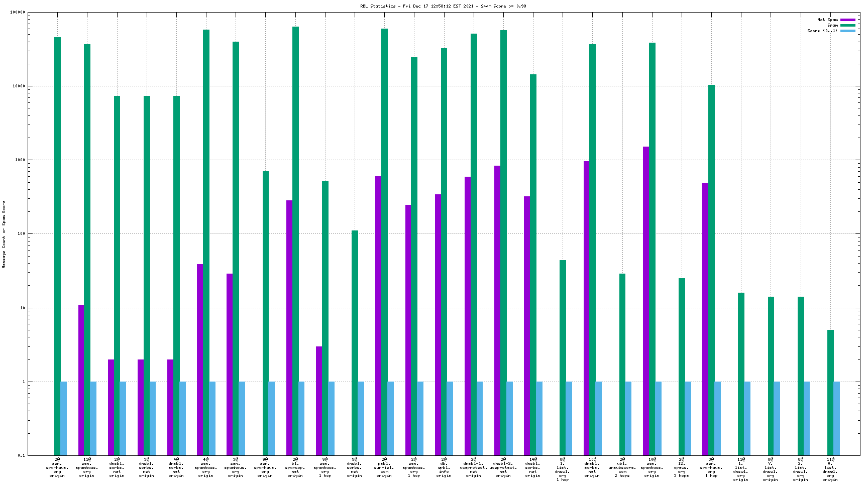Click the RBL Statistics chart title

[x=443, y=7]
